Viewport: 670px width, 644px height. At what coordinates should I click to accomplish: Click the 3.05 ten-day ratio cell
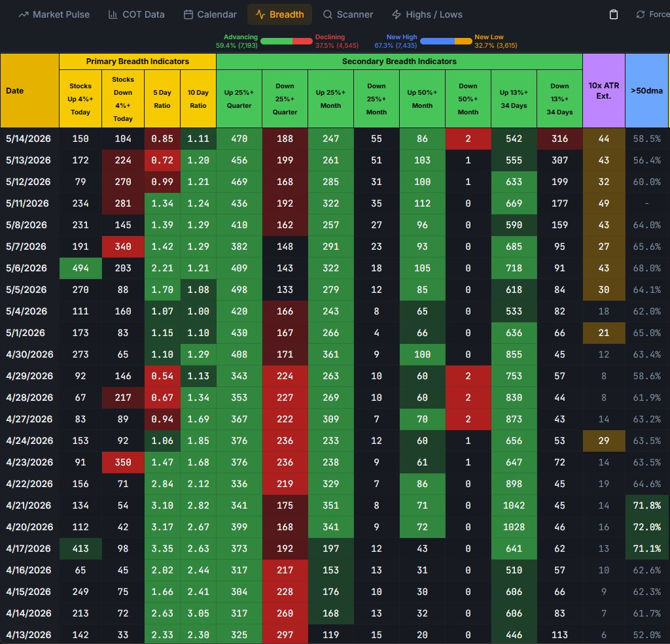point(198,613)
